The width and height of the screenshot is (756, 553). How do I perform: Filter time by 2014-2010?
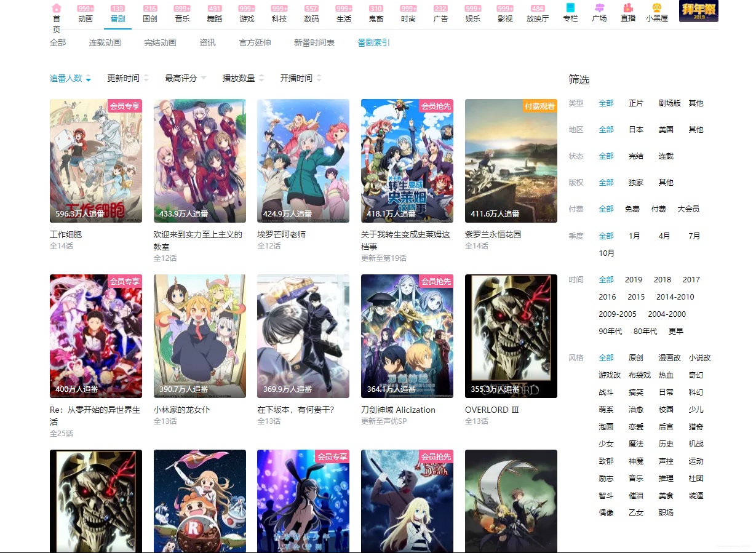675,297
